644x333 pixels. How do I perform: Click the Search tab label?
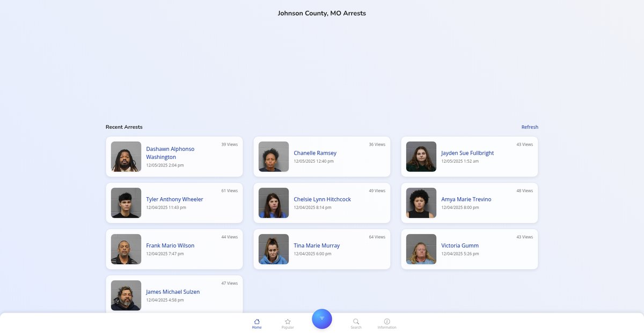pos(356,328)
